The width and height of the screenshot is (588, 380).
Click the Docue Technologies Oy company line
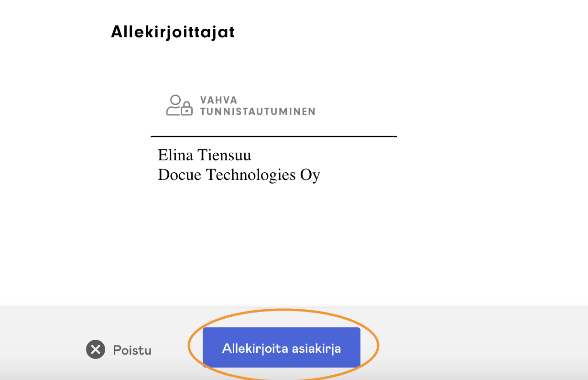239,175
